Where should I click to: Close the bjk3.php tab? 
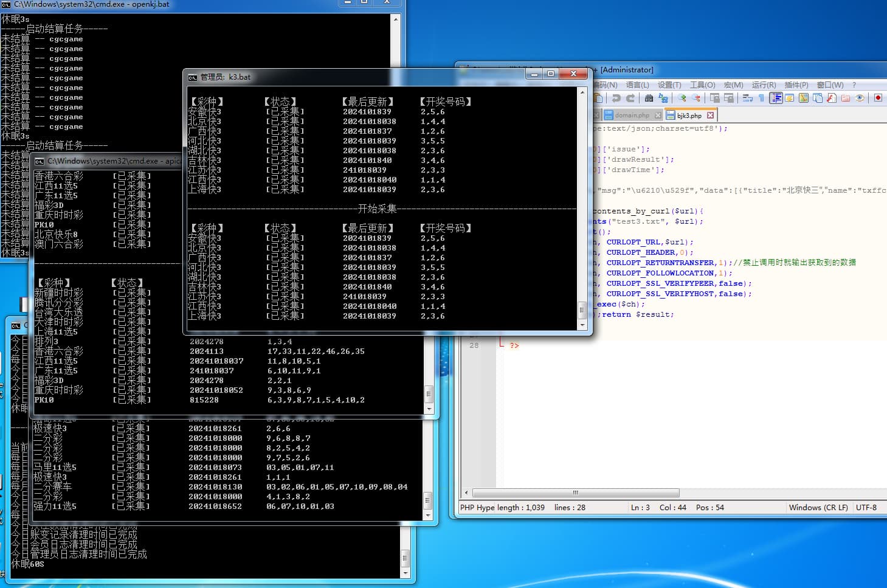(710, 115)
